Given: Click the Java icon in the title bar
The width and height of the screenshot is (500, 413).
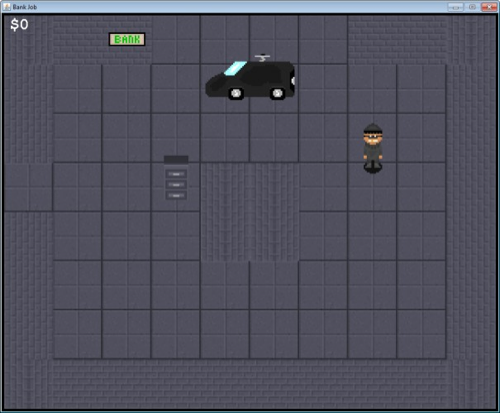Looking at the screenshot, I should [x=7, y=7].
